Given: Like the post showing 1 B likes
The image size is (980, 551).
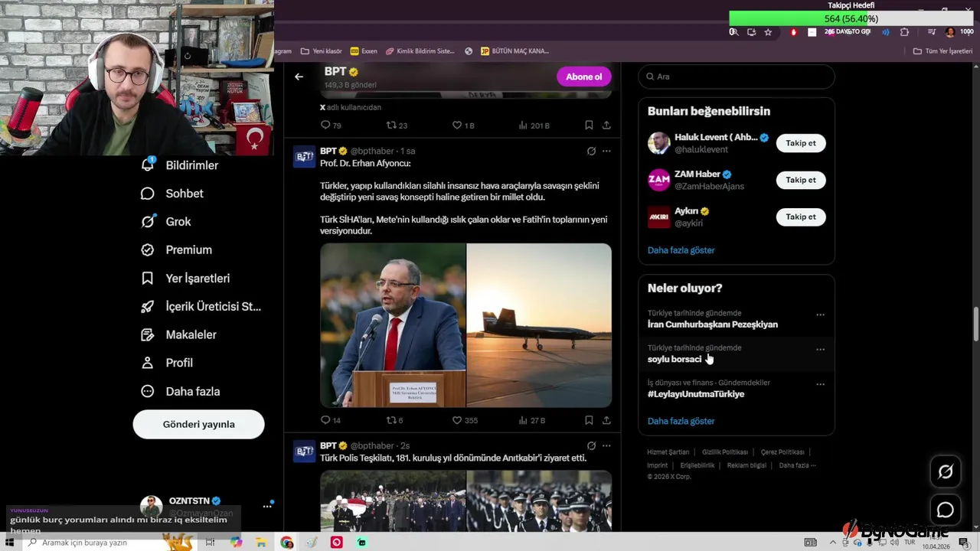Looking at the screenshot, I should [463, 126].
